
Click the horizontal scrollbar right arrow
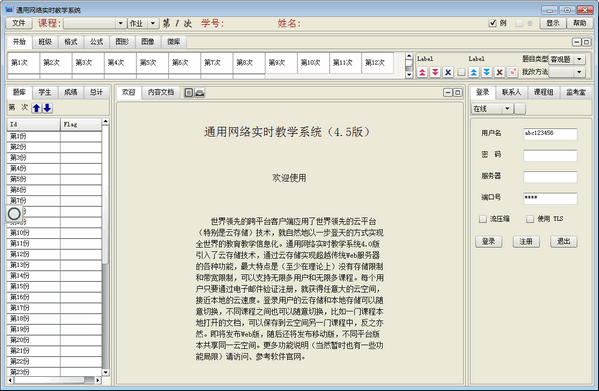[x=98, y=380]
